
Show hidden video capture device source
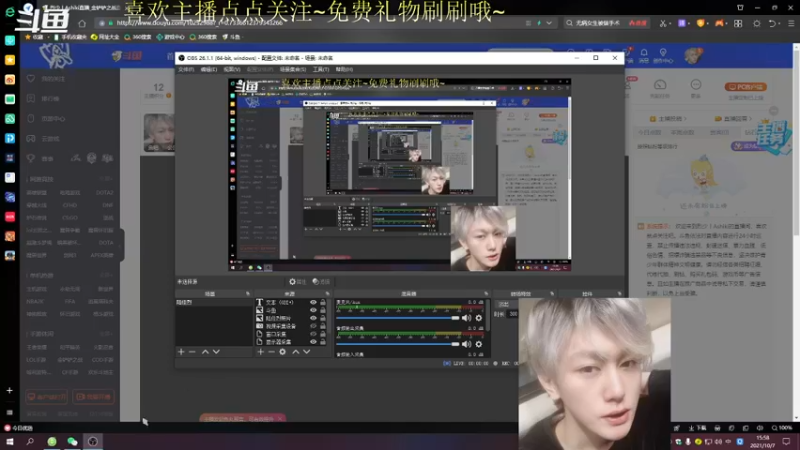pyautogui.click(x=313, y=326)
